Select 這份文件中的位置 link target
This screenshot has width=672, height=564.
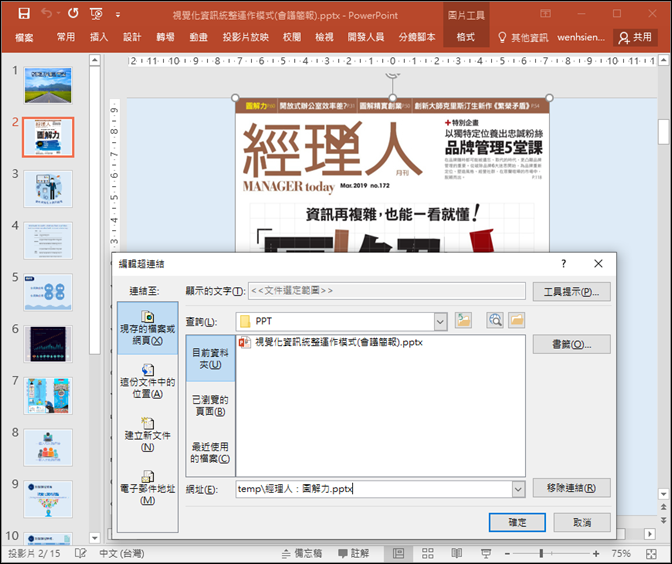(x=147, y=381)
